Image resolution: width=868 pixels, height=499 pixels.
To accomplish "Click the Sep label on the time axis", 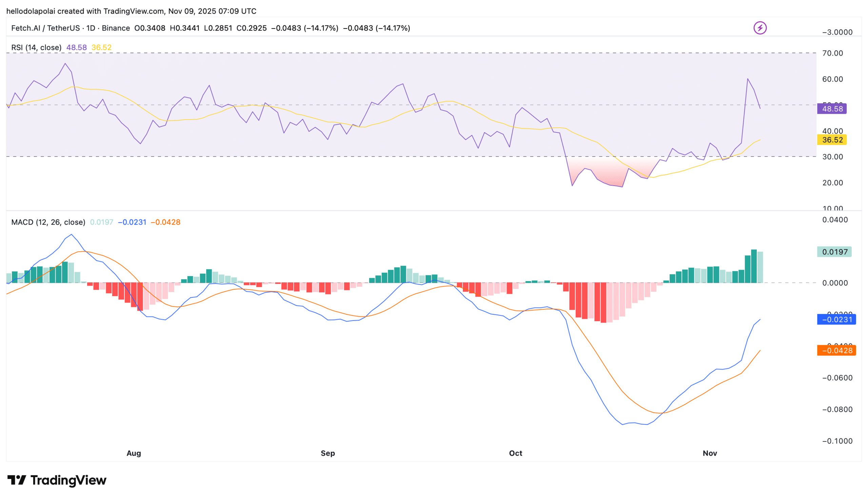I will pyautogui.click(x=328, y=453).
